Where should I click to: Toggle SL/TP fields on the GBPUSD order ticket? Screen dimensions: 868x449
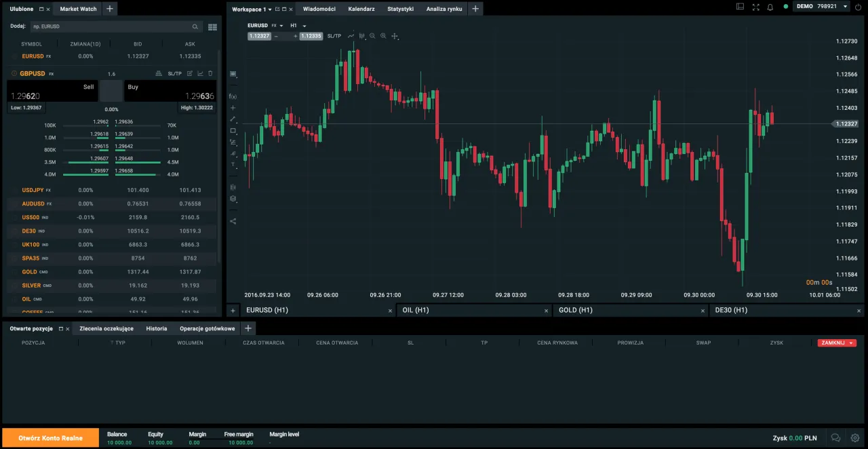coord(174,73)
